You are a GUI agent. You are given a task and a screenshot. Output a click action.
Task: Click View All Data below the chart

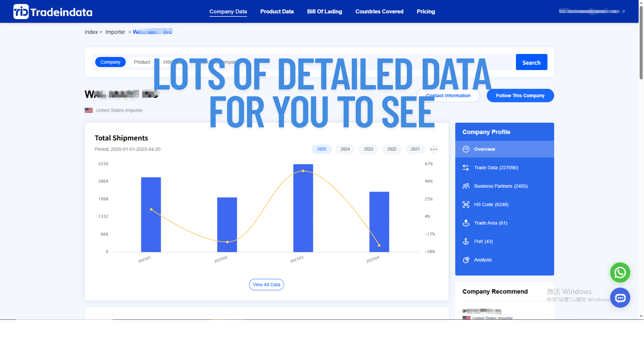tap(266, 284)
